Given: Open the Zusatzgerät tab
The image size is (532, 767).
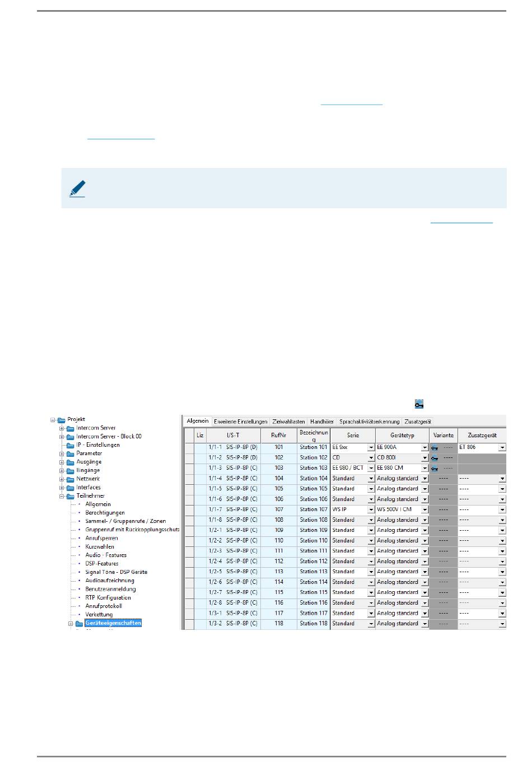Looking at the screenshot, I should pos(417,422).
